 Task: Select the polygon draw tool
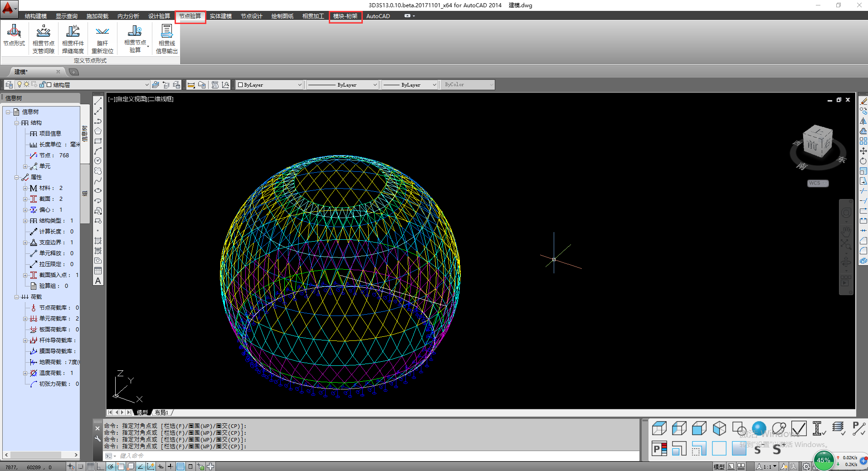[x=98, y=131]
